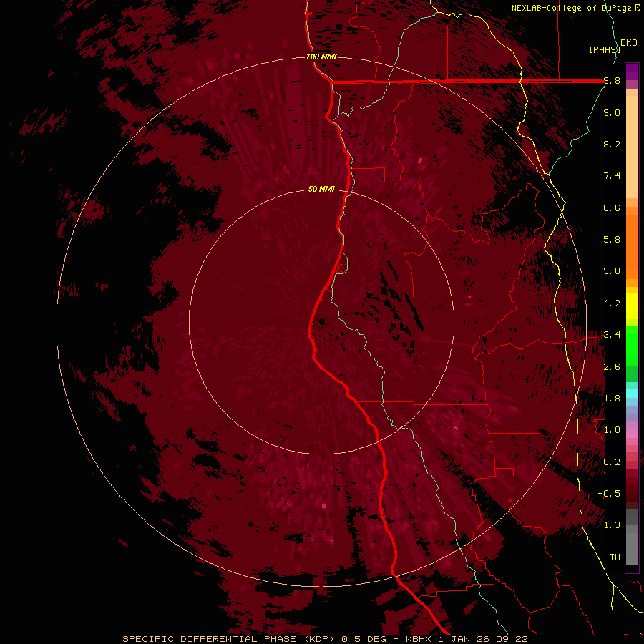Click the "[PHAS]" legend unit label
644x644 pixels.
605,49
